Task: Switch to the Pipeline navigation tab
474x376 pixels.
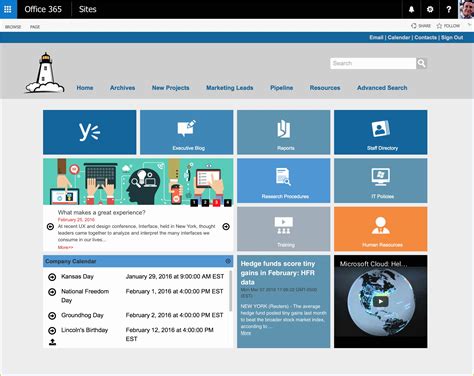Action: 282,88
